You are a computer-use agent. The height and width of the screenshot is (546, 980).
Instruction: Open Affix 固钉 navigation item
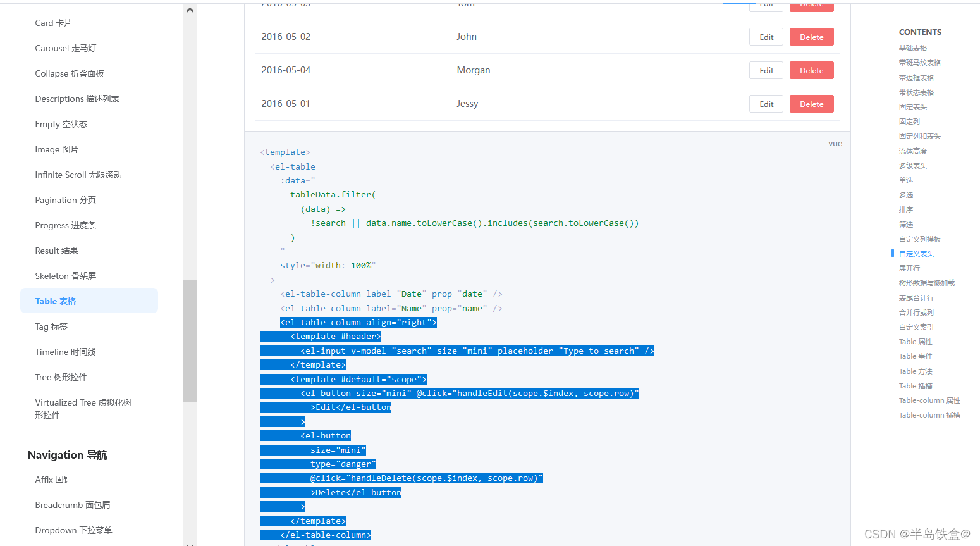tap(54, 480)
